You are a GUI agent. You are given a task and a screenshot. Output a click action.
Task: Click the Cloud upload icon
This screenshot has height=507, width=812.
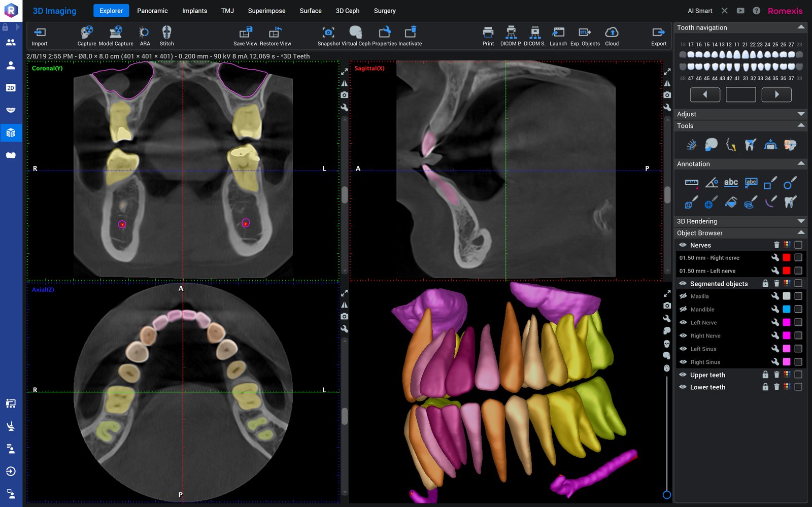pos(612,33)
